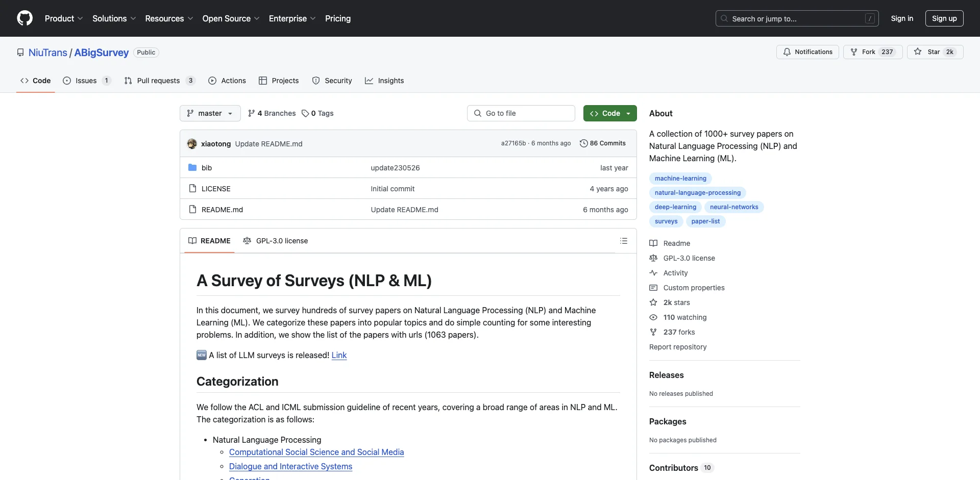The image size is (980, 480).
Task: Open Computational Social Science and Social Media
Action: click(x=316, y=452)
